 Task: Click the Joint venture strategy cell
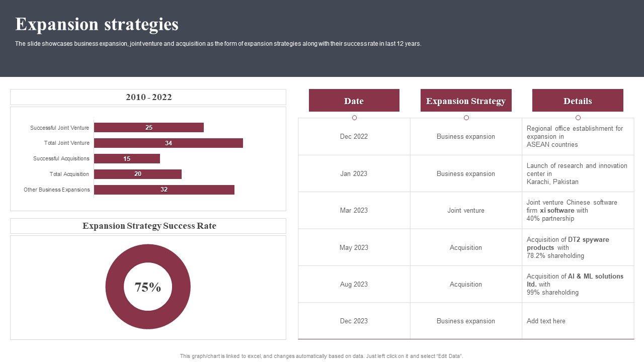pos(466,210)
